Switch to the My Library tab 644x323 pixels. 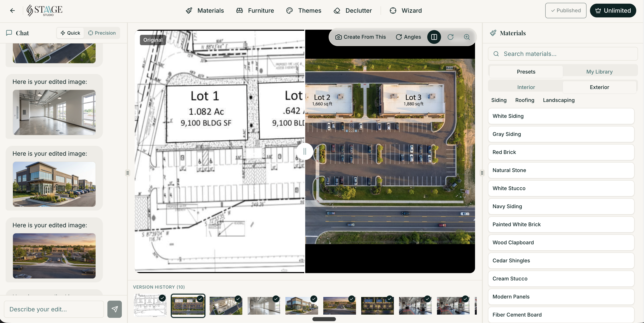pyautogui.click(x=599, y=71)
